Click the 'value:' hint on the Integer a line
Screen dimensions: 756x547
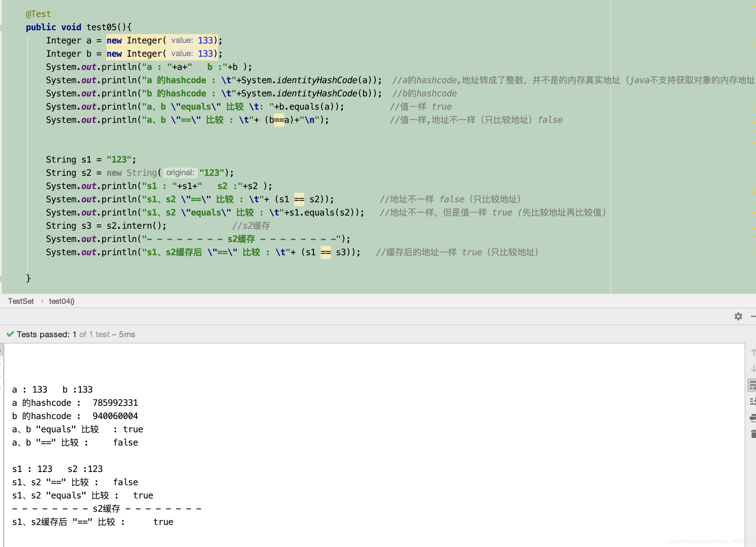(182, 40)
